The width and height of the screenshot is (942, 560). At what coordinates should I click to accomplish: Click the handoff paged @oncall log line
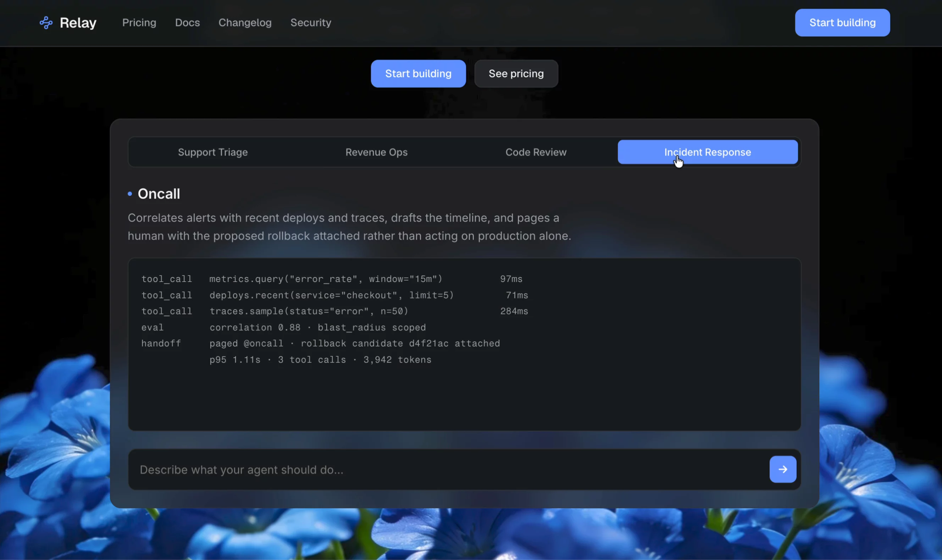point(321,343)
